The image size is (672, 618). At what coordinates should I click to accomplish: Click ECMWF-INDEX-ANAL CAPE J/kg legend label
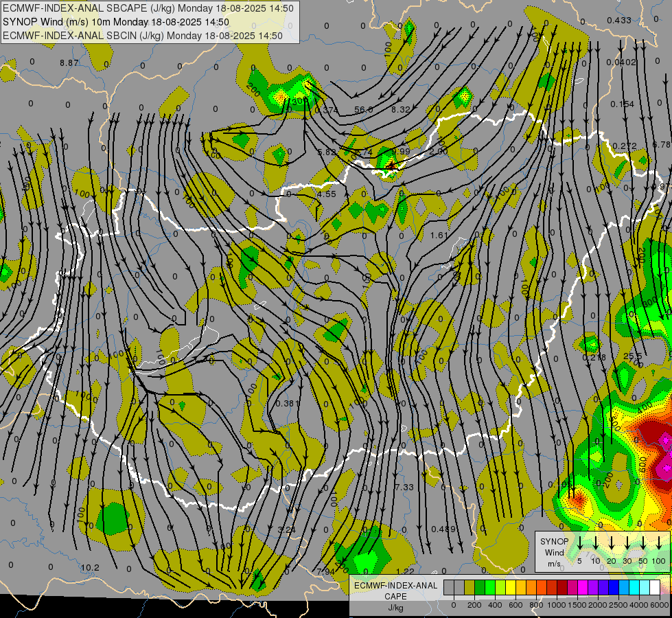[x=395, y=596]
